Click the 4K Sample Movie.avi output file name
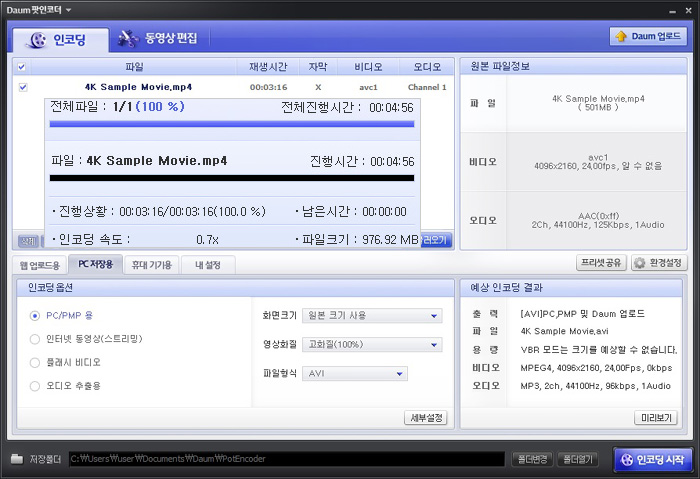 (x=564, y=331)
